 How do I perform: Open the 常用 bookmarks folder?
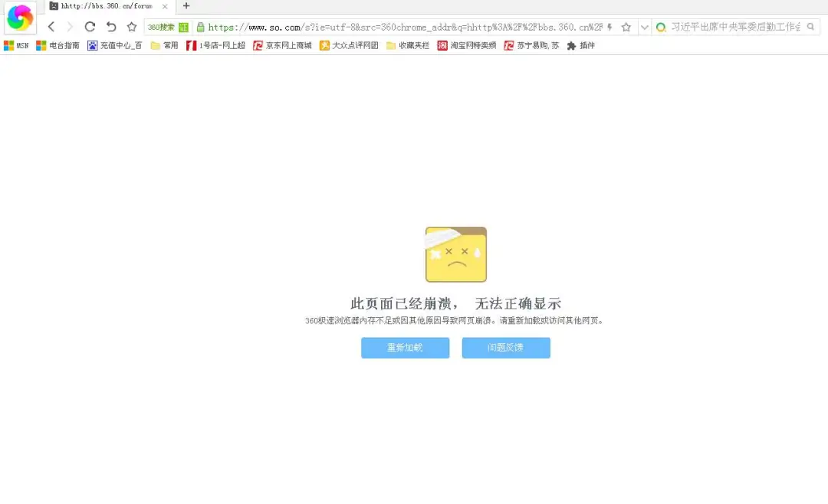point(166,45)
